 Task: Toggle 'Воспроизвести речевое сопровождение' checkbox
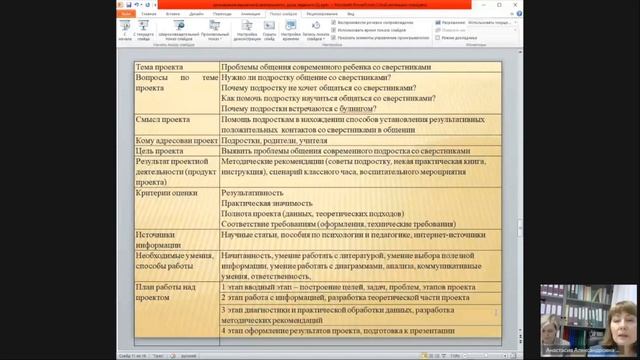click(x=333, y=22)
